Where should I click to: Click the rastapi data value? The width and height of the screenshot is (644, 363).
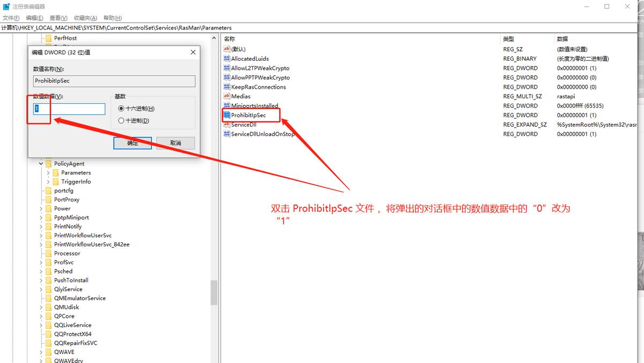[x=566, y=96]
